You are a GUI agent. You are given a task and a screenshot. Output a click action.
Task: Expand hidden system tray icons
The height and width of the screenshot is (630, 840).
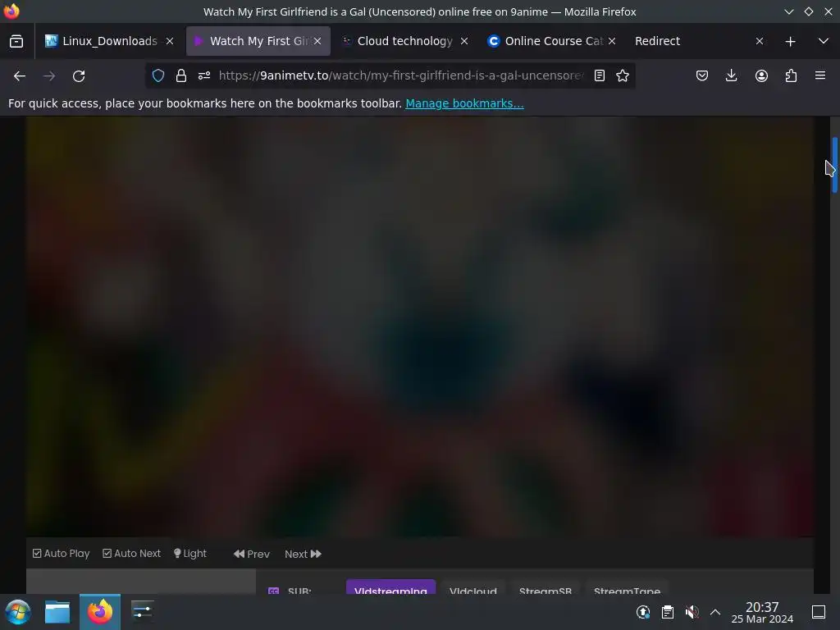coord(715,612)
